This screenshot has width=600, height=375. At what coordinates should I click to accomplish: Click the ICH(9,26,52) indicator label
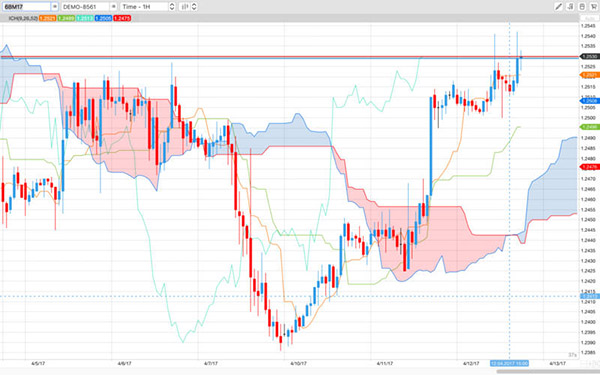23,18
